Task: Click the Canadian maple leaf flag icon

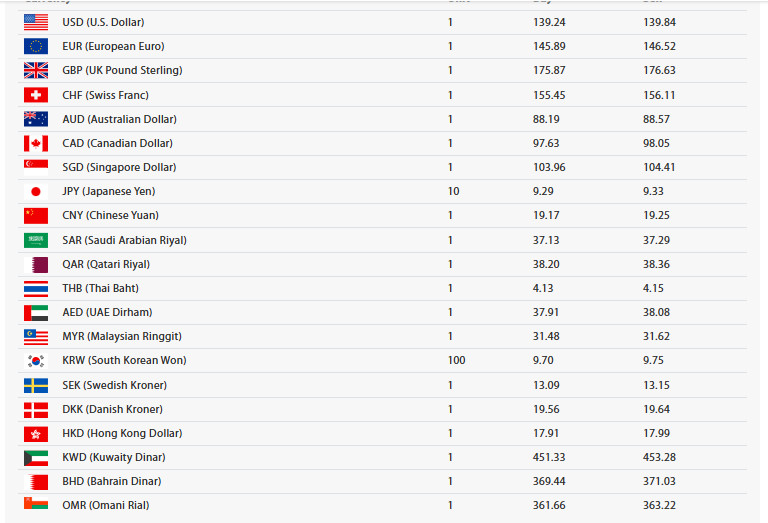Action: coord(36,143)
